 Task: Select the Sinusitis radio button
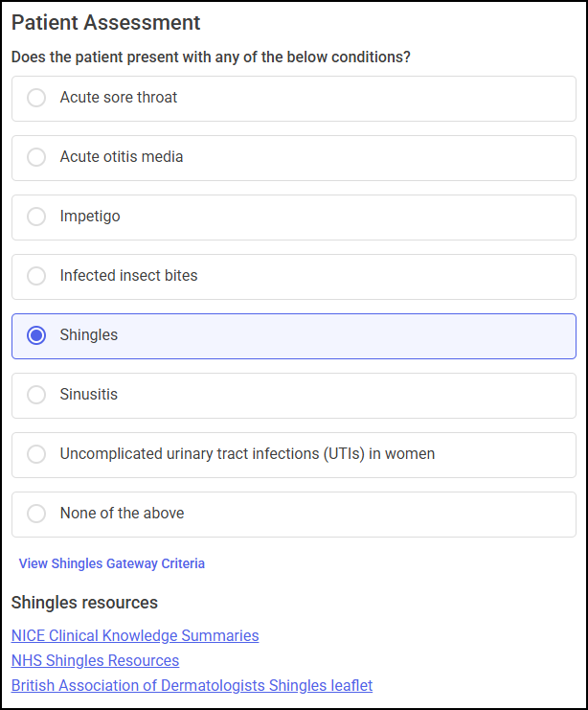pos(36,395)
